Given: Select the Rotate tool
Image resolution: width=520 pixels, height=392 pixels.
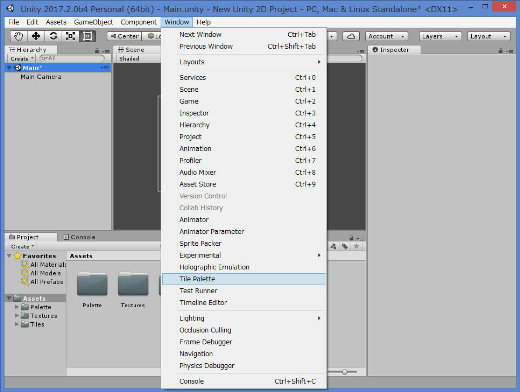Looking at the screenshot, I should tap(53, 36).
